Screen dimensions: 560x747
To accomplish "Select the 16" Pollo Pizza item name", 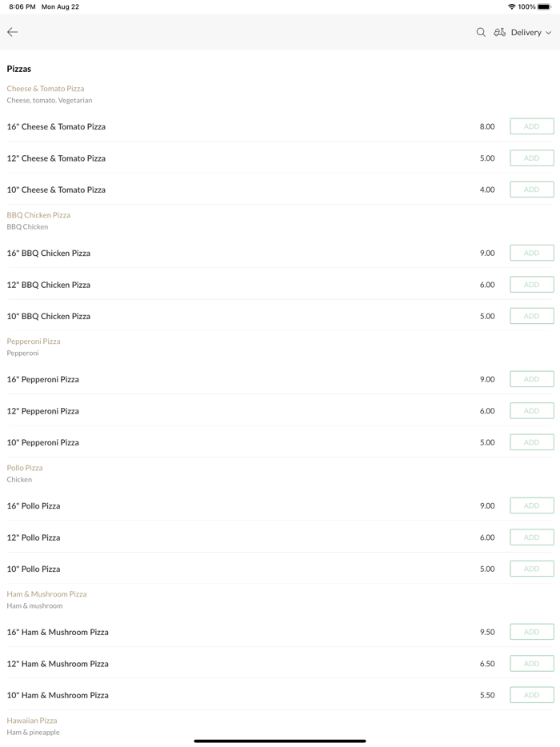I will point(34,506).
